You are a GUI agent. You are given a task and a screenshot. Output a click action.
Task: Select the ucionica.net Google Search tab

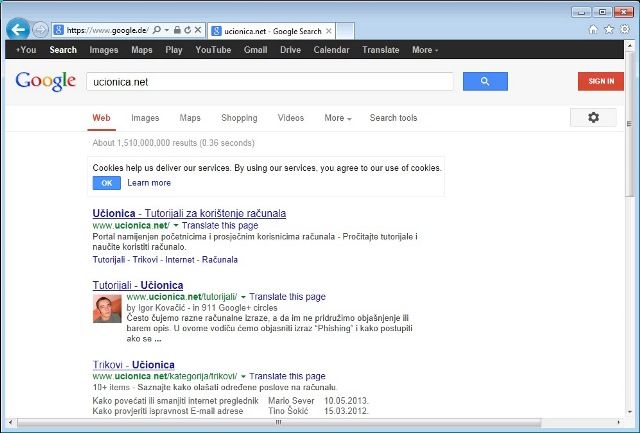pyautogui.click(x=271, y=31)
